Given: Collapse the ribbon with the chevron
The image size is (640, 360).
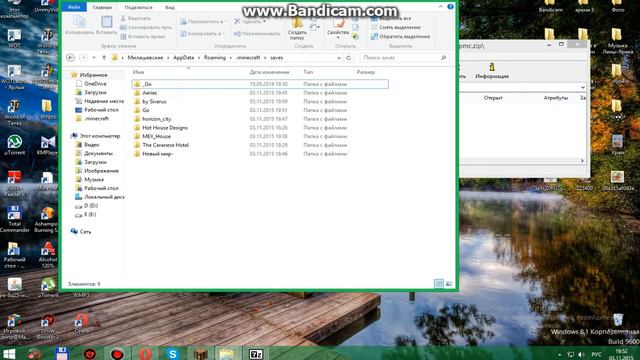Looking at the screenshot, I should (440, 7).
